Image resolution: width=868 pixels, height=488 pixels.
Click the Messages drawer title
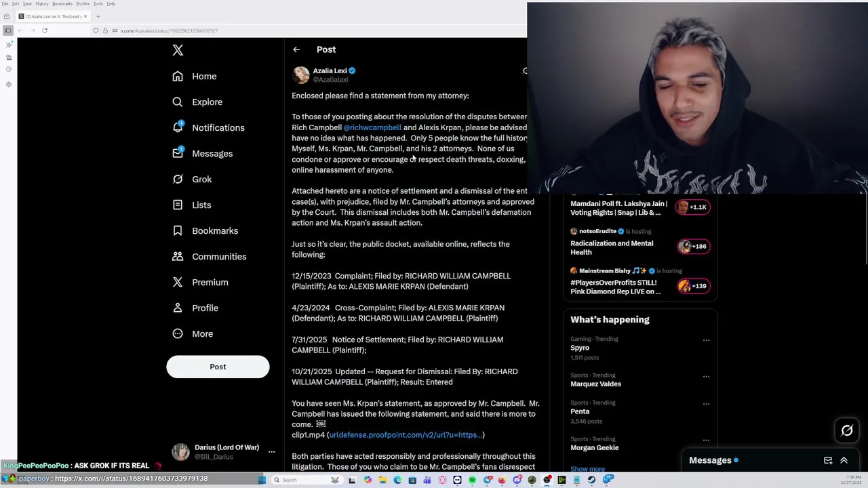tap(710, 461)
